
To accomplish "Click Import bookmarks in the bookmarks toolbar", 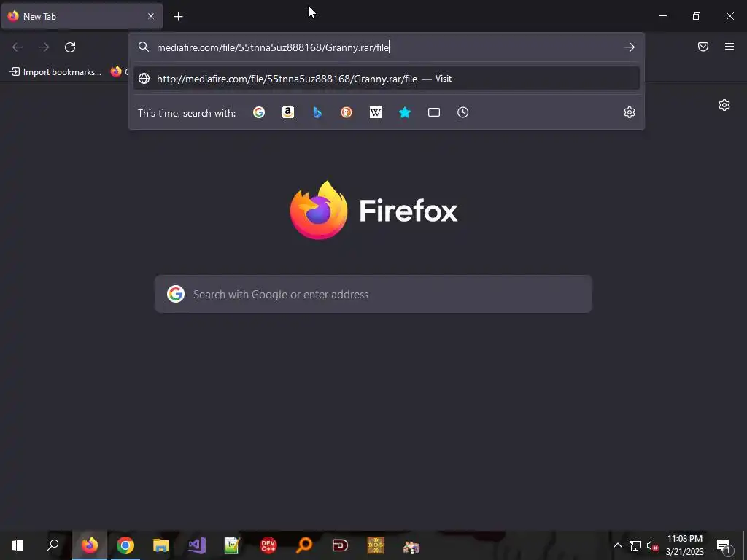I will [55, 72].
